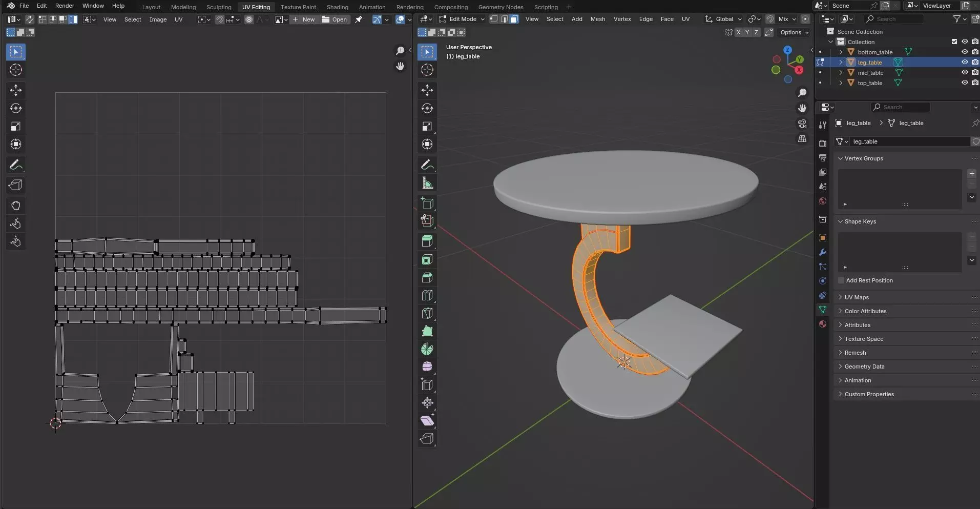Open the Global transform orientation dropdown
Image resolution: width=980 pixels, height=509 pixels.
coord(723,19)
